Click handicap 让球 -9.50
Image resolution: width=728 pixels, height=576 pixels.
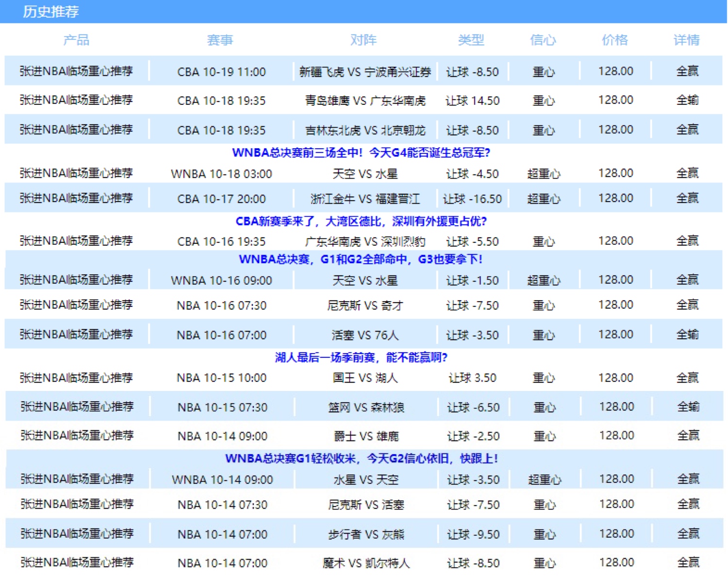(473, 534)
